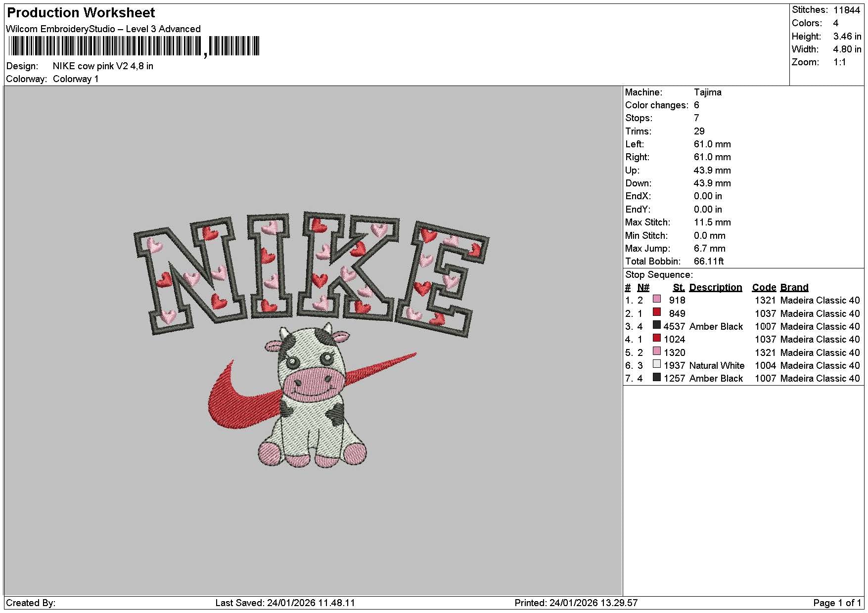Click the red swatch beside stitch count 849
The image size is (868, 613).
[x=657, y=312]
